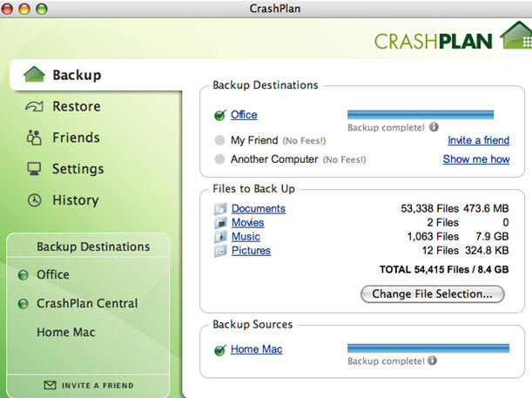Viewport: 532px width, 398px height.
Task: Open the Office destination link
Action: click(x=244, y=115)
